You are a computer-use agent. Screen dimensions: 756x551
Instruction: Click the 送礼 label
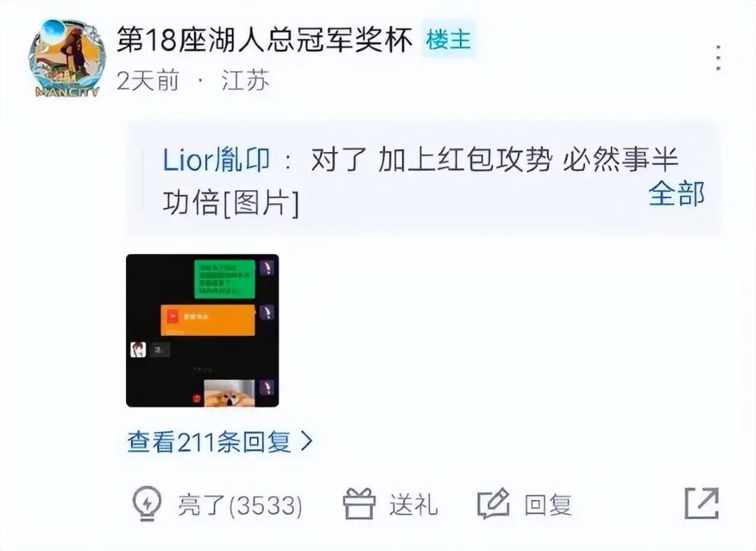pyautogui.click(x=414, y=505)
